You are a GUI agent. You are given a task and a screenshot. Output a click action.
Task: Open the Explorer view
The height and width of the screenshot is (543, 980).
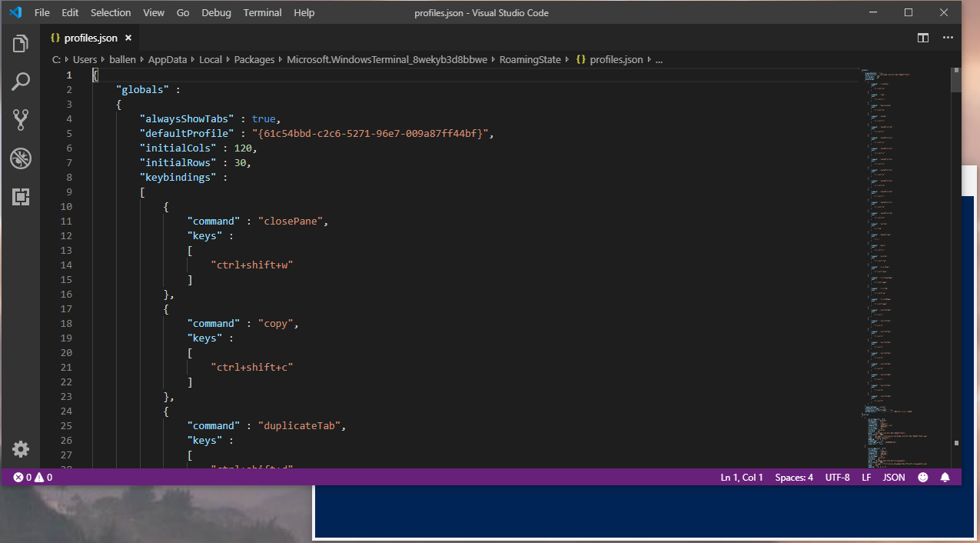pos(20,44)
